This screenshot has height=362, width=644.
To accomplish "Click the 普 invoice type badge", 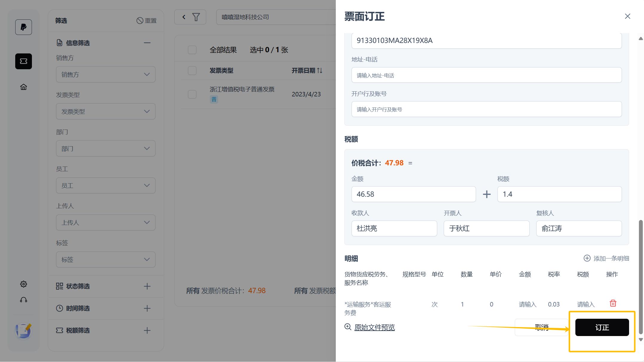I will coord(214,99).
